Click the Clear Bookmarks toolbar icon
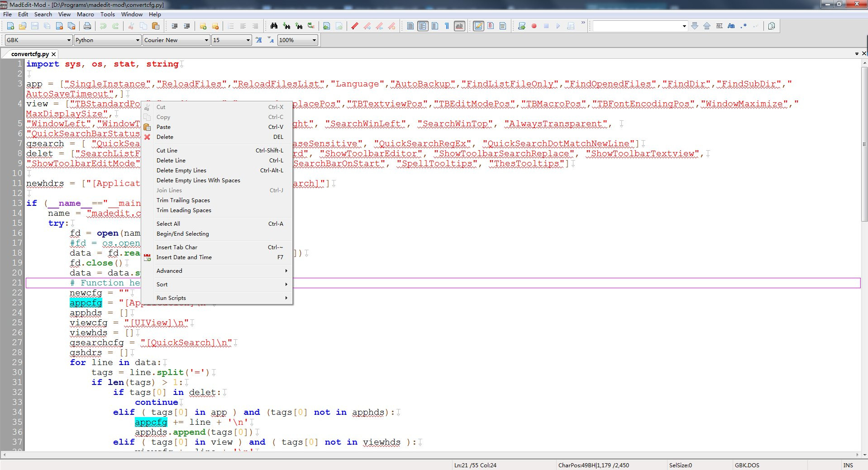Image resolution: width=868 pixels, height=470 pixels. (x=215, y=26)
